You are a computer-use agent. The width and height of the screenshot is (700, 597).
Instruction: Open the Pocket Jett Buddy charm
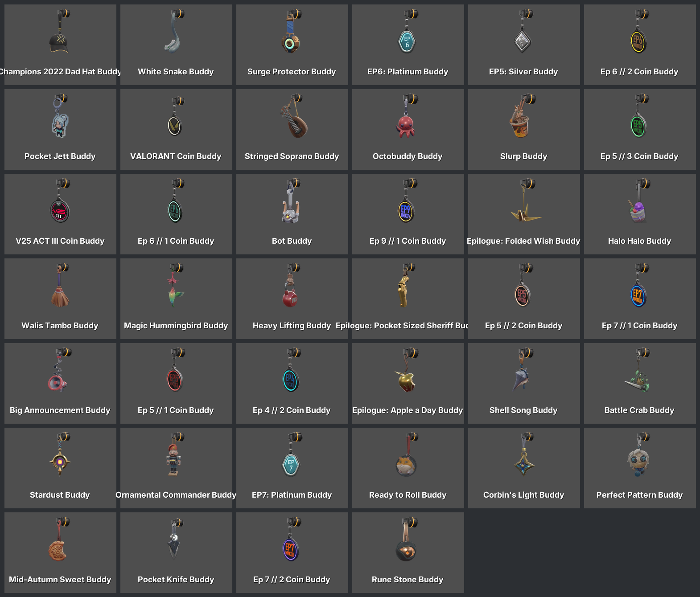(60, 116)
